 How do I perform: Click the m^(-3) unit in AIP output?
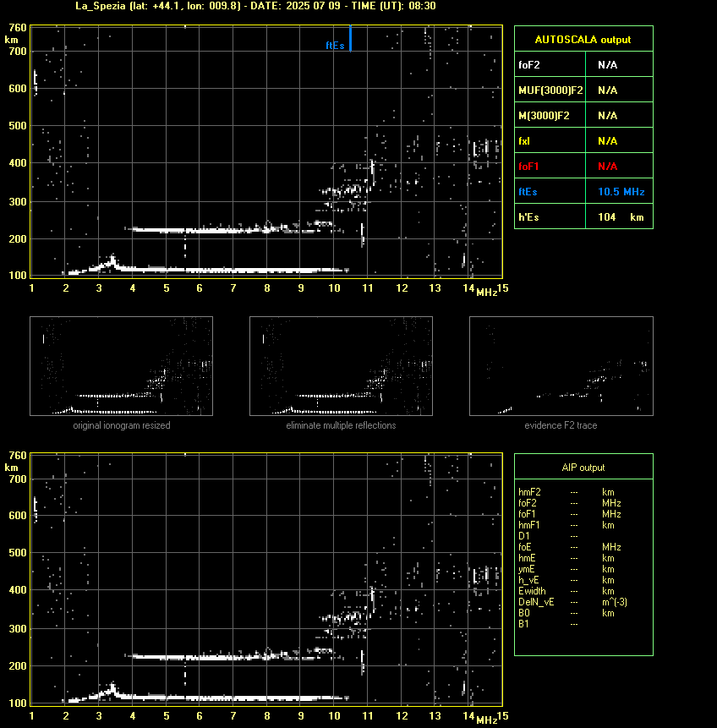coord(615,602)
